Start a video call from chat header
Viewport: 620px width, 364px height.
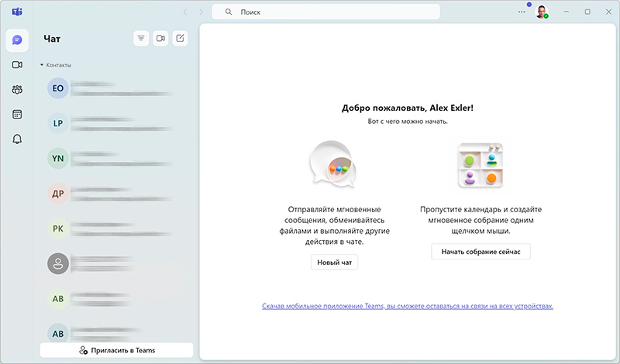[160, 38]
